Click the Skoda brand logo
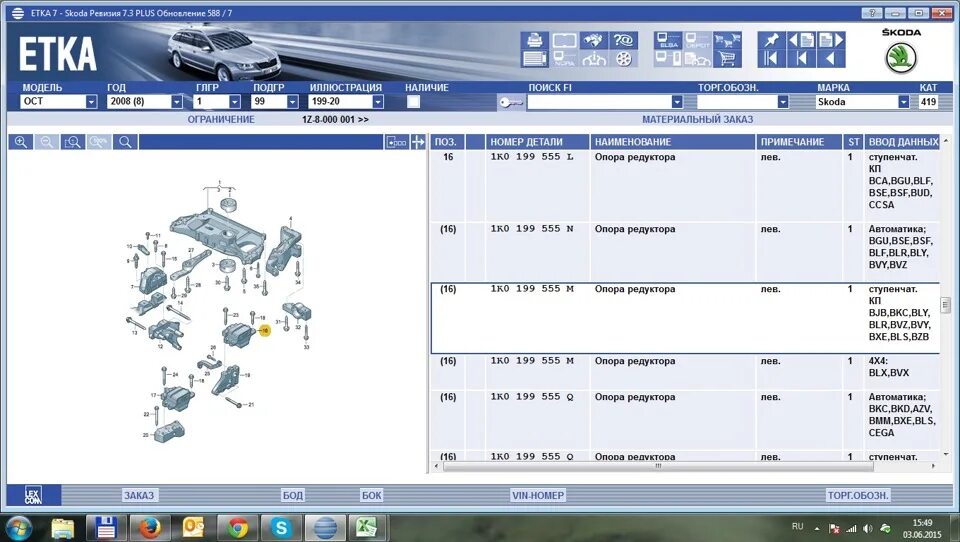The height and width of the screenshot is (542, 960). 901,58
